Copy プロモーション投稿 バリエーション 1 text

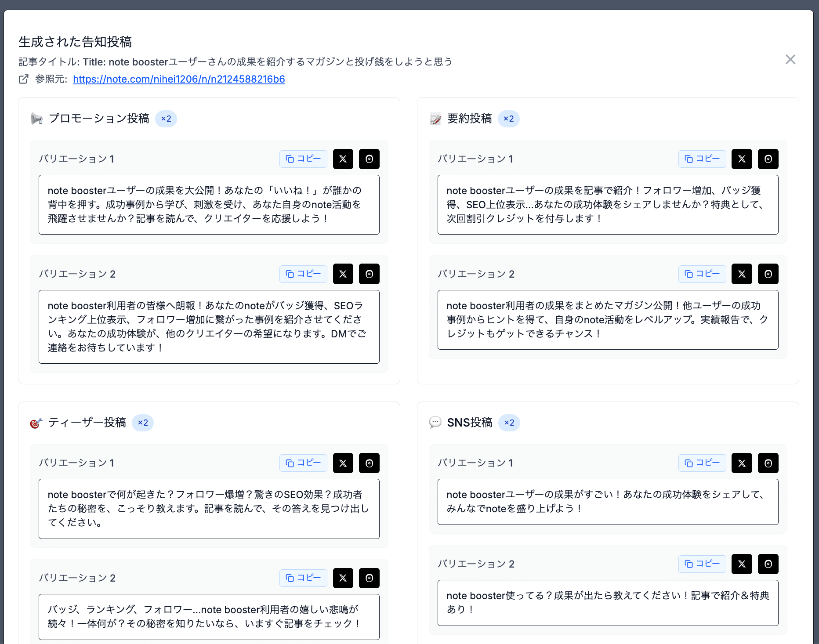point(303,159)
